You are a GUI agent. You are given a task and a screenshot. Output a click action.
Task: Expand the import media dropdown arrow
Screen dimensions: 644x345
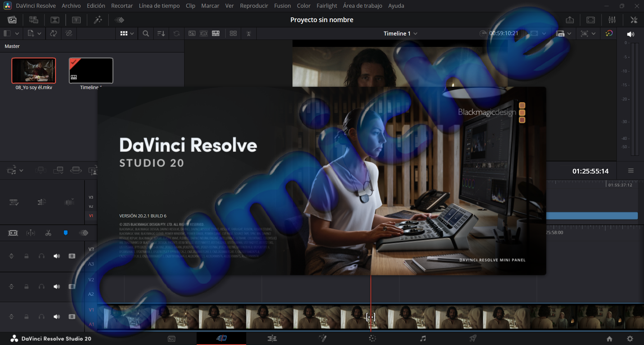39,33
